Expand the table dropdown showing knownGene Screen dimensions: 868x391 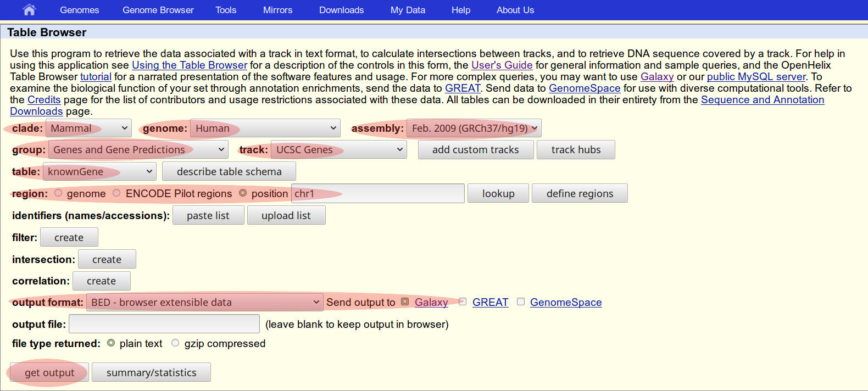click(99, 171)
